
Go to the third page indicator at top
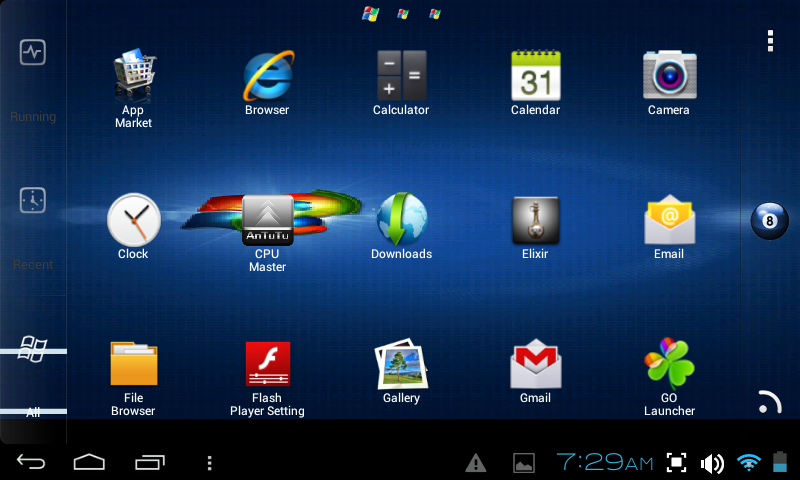click(x=435, y=14)
